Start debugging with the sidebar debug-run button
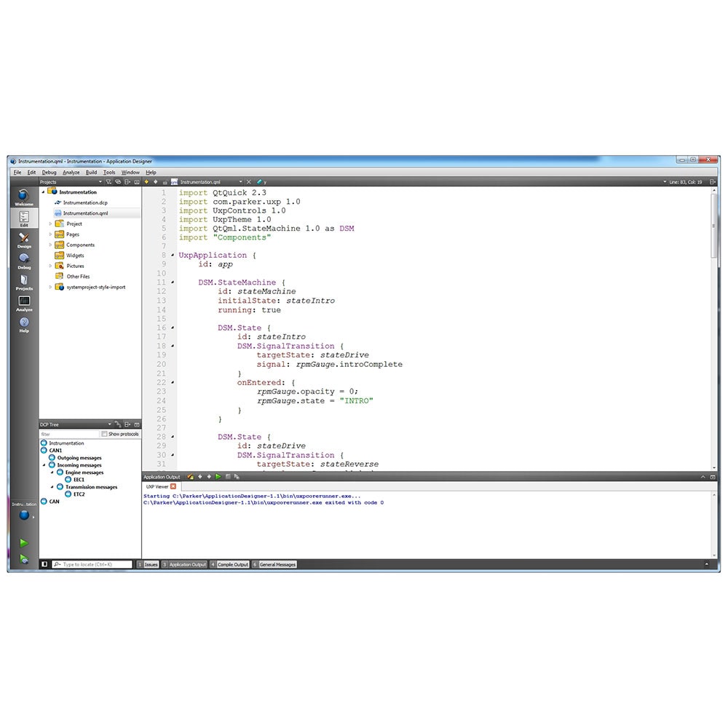 coord(24,559)
